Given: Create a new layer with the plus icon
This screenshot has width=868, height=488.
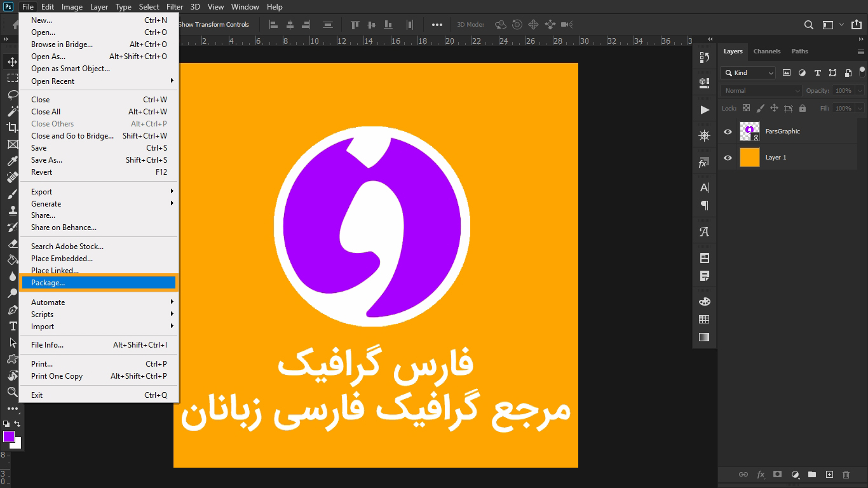Looking at the screenshot, I should [x=830, y=474].
